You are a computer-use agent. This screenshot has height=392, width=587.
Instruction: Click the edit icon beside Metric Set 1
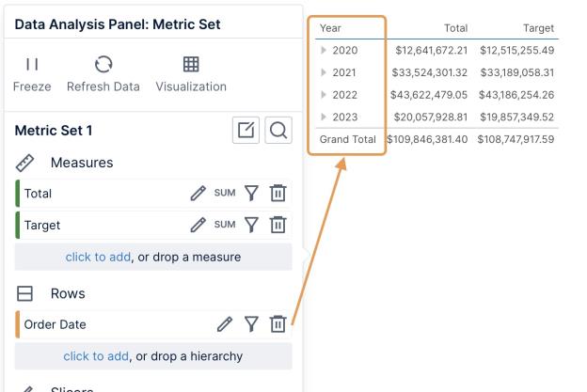[246, 132]
